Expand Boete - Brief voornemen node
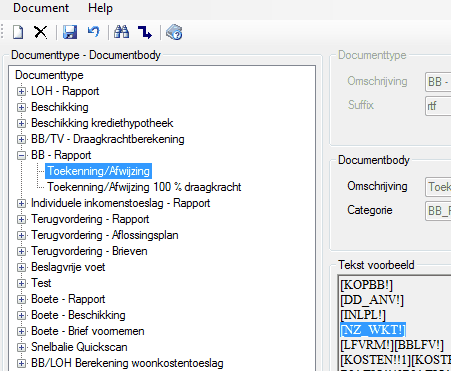This screenshot has height=371, width=451. pos(21,331)
